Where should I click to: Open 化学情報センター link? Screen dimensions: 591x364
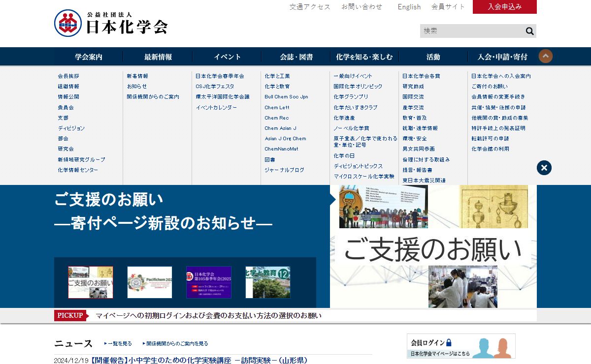pyautogui.click(x=78, y=170)
